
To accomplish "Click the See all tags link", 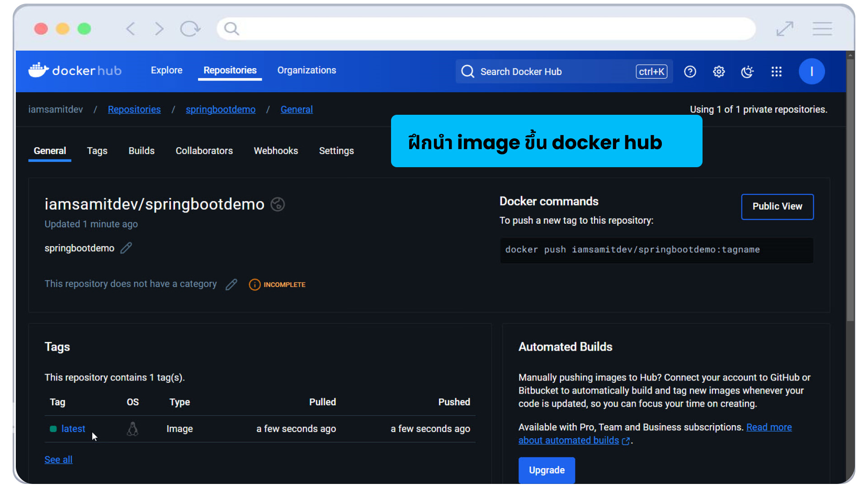I will click(58, 460).
